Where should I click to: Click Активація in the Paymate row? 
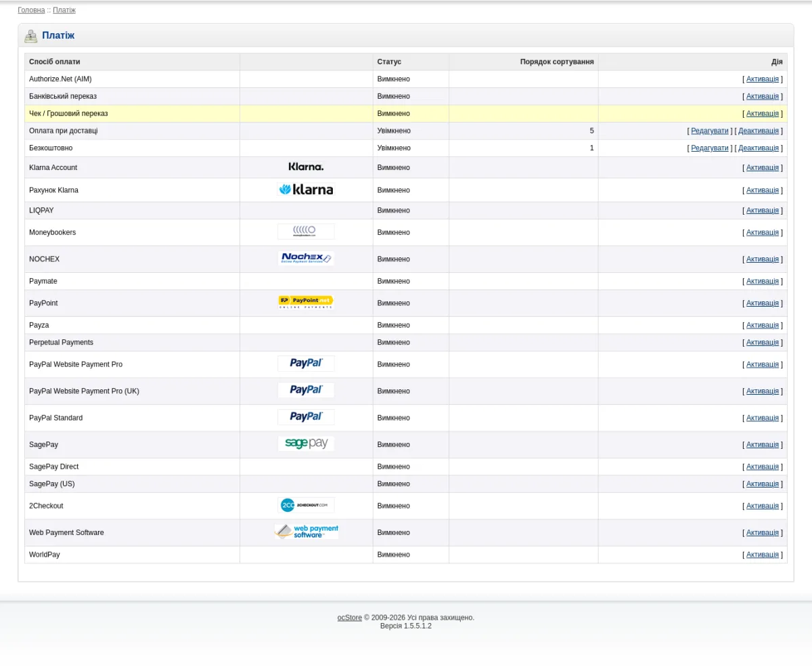click(763, 281)
